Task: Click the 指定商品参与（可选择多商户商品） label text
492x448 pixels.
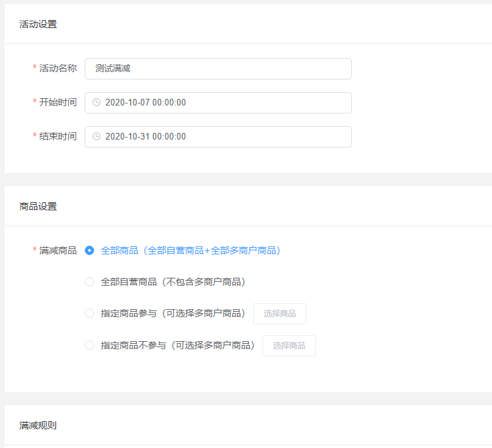Action: click(x=173, y=313)
